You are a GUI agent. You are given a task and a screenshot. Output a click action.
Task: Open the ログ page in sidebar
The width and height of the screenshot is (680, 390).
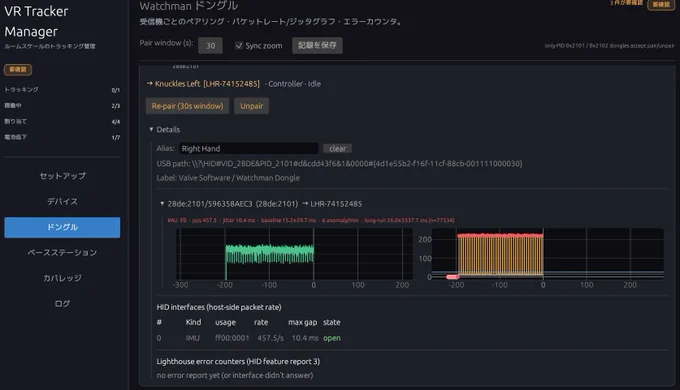(62, 304)
